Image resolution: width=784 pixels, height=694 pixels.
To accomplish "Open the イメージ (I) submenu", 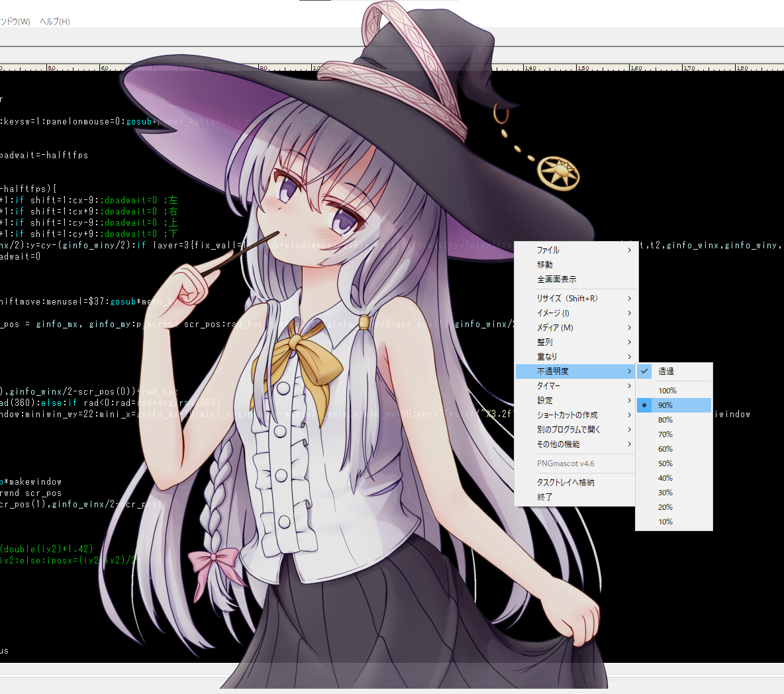I will [x=576, y=313].
